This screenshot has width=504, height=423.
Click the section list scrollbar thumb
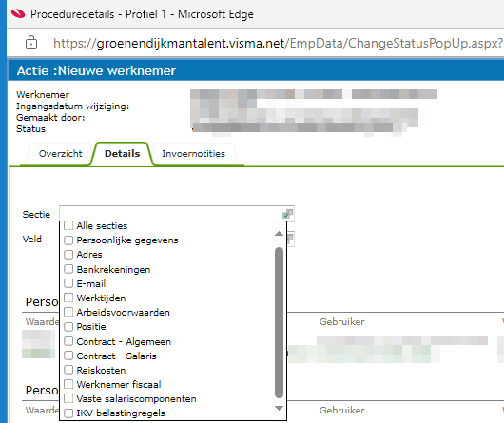pos(279,322)
